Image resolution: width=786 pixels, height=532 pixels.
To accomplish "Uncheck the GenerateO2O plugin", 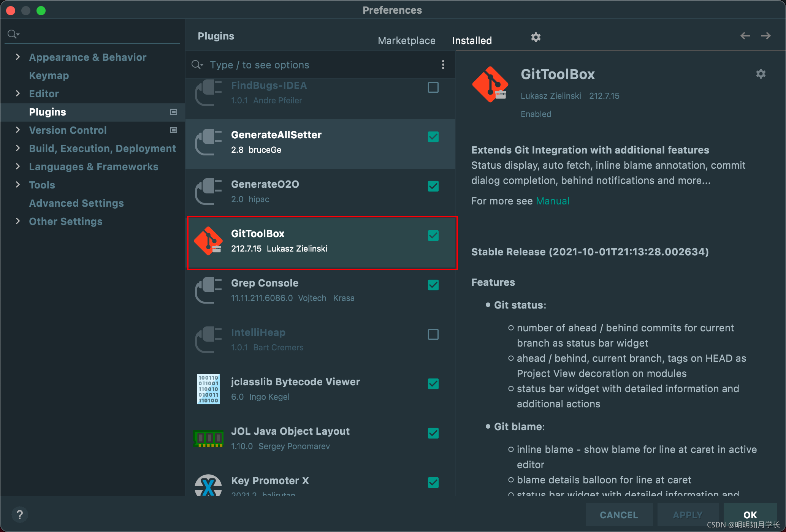I will pos(433,186).
